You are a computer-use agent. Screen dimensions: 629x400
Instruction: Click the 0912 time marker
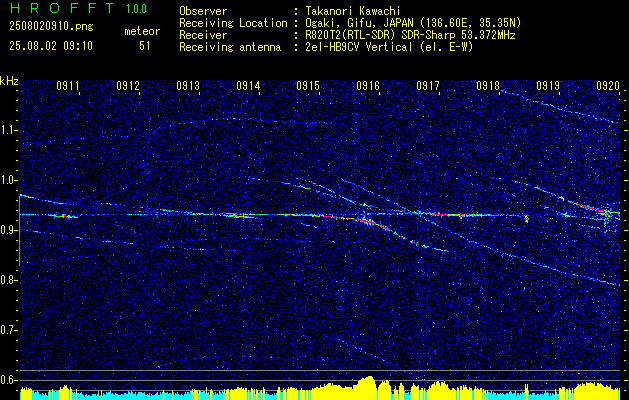(128, 86)
